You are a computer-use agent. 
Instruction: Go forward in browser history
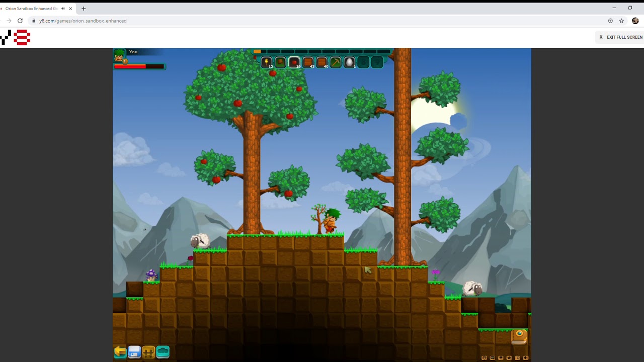point(9,21)
